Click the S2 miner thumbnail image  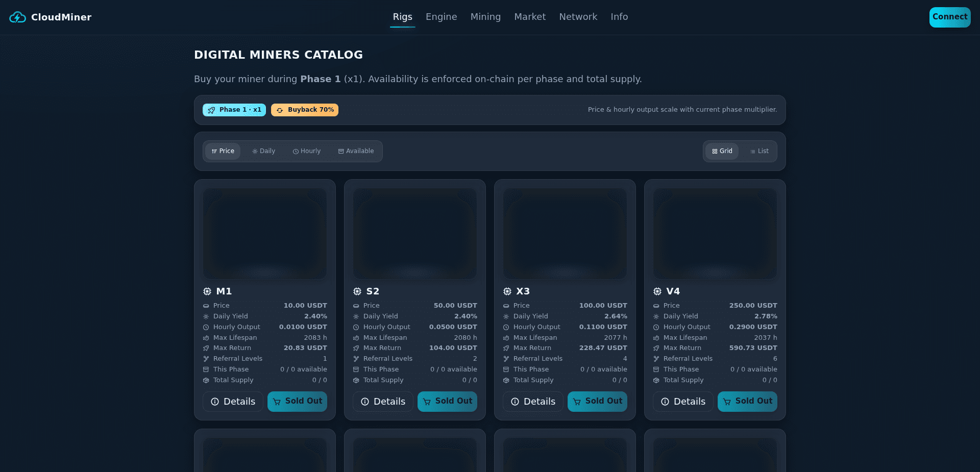(414, 234)
